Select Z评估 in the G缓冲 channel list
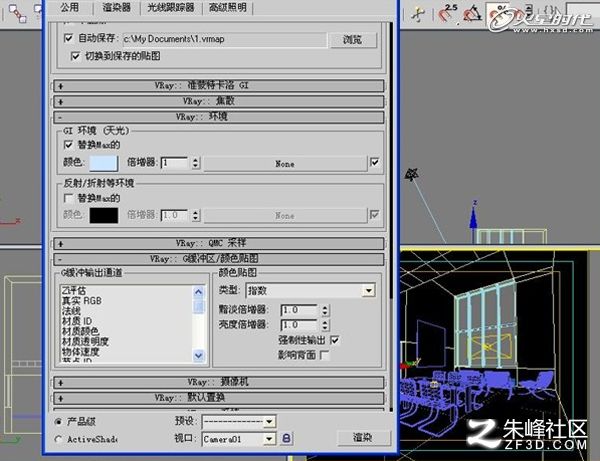600x461 pixels. click(74, 291)
